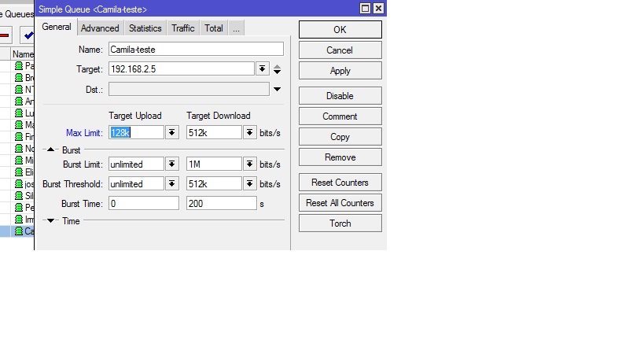The image size is (644, 362).
Task: Select the queue icon in row starting with Br
Action: [19, 78]
